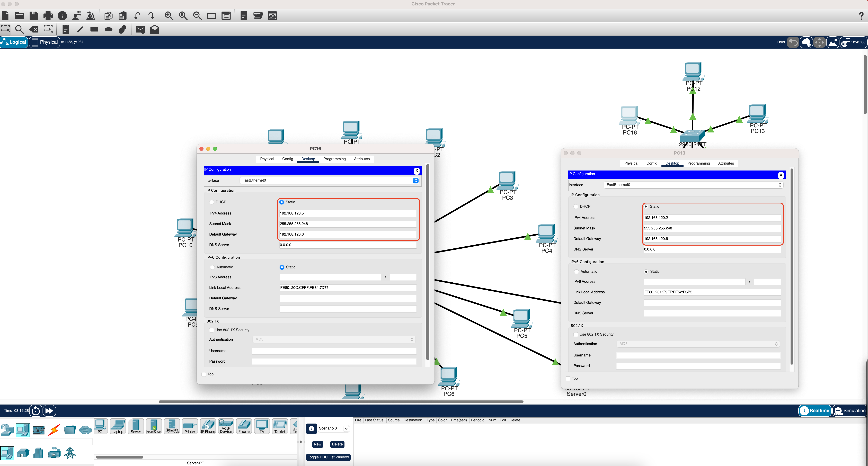868x466 pixels.
Task: Open Interface dropdown in PC16 window
Action: point(330,181)
